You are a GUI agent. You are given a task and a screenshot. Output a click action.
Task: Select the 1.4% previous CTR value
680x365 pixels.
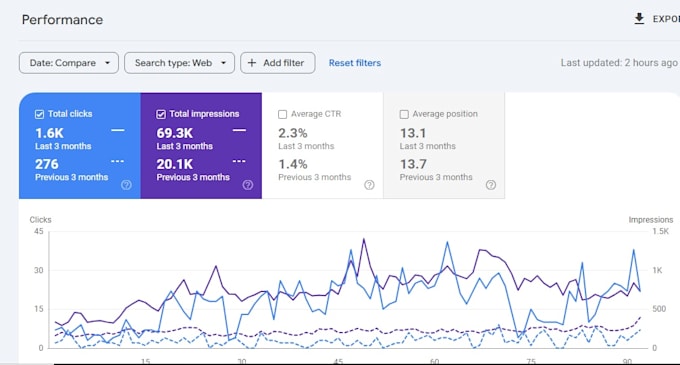tap(293, 164)
